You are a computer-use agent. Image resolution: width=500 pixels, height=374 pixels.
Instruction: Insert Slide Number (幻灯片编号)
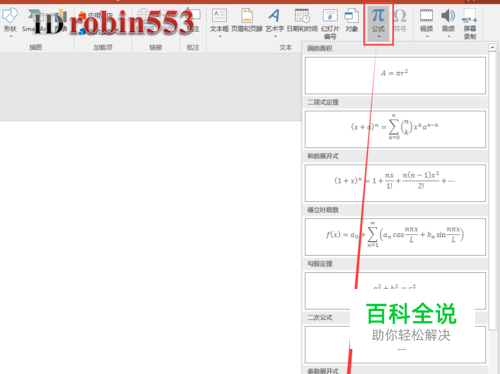pyautogui.click(x=330, y=23)
